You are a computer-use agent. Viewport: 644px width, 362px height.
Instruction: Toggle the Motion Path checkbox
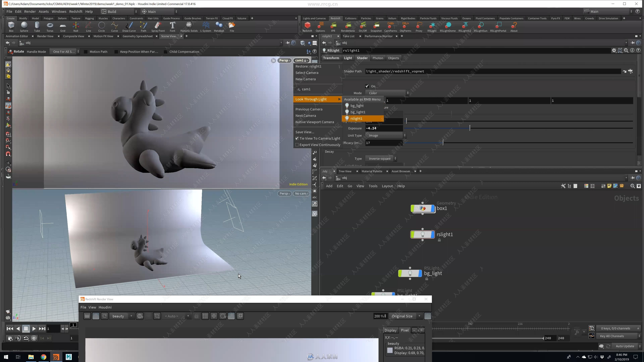click(86, 52)
